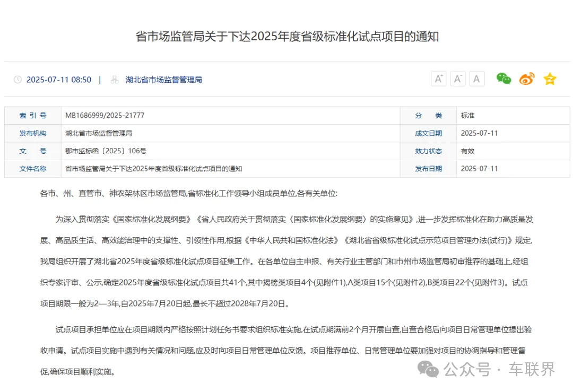Click line starting 展、高品质生活
This screenshot has height=392, width=573.
coord(286,240)
